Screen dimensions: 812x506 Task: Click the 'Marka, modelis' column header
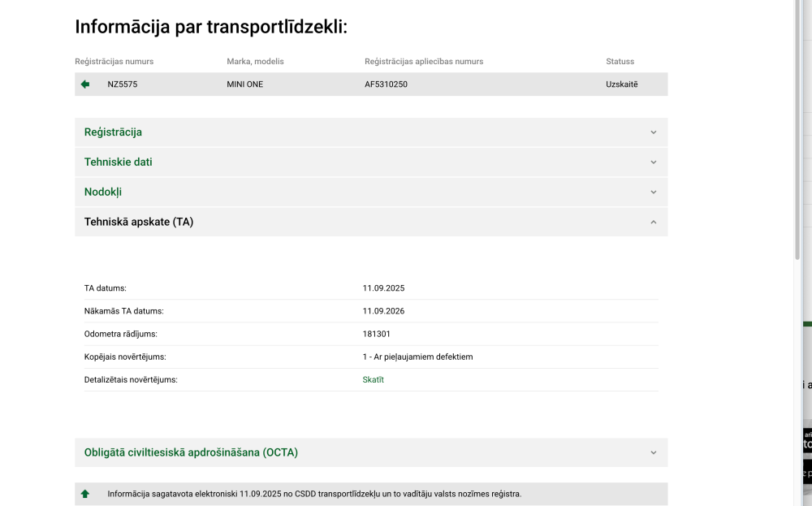click(x=255, y=62)
